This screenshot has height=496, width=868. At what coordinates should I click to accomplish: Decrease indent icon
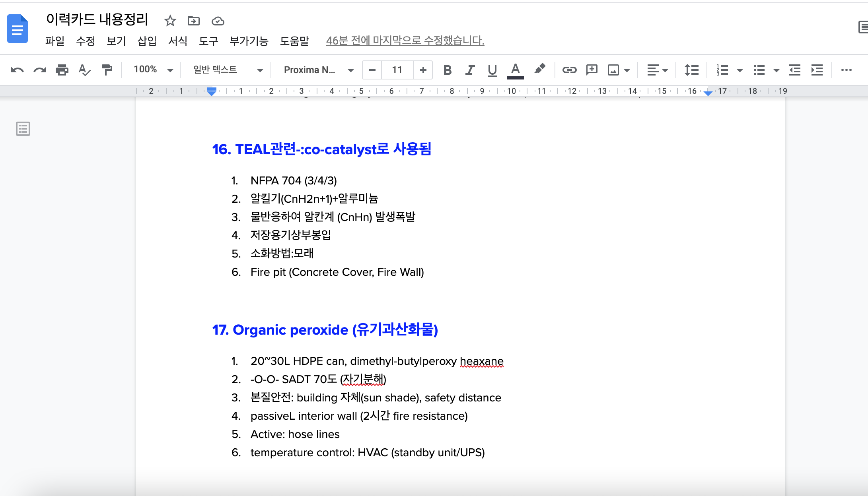[795, 70]
